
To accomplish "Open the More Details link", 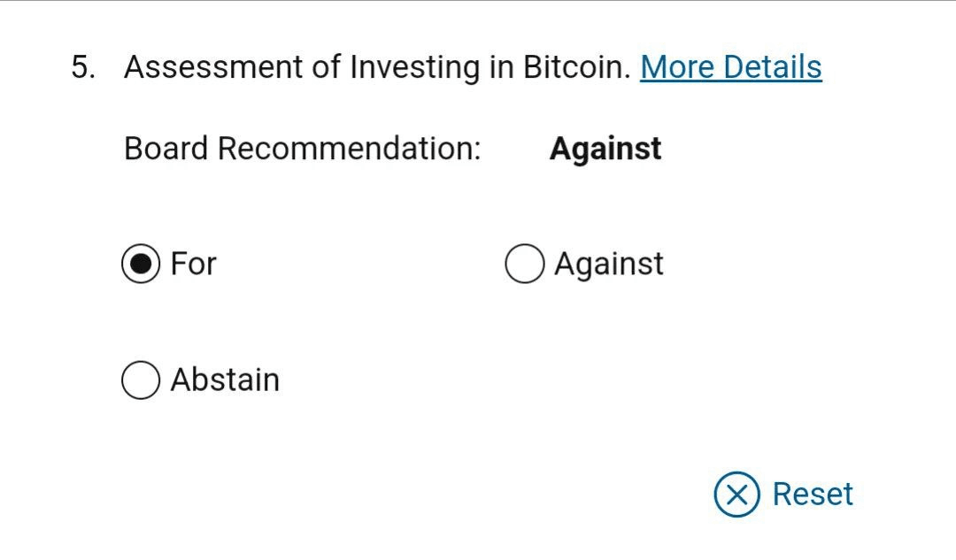I will click(730, 66).
